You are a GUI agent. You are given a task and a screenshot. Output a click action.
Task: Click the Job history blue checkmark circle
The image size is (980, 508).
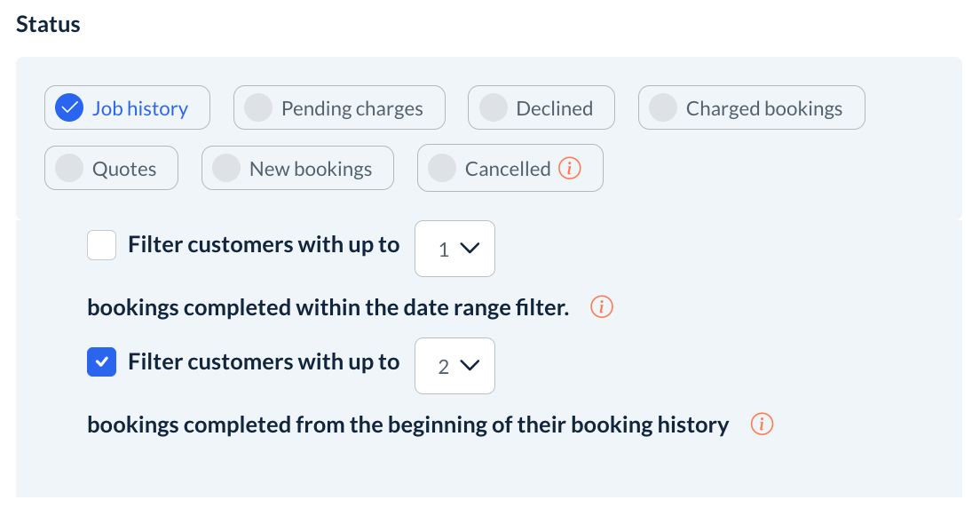[x=69, y=108]
